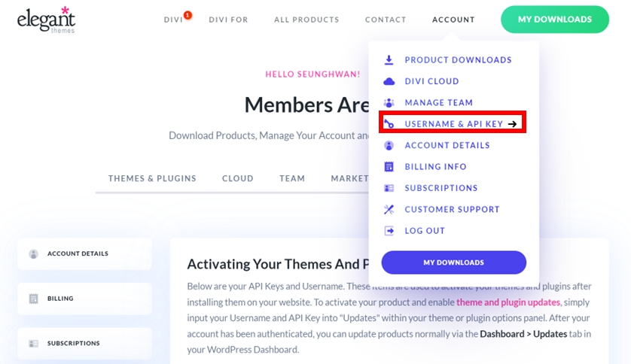Viewport: 631px width, 364px height.
Task: Open the Account menu in top nav
Action: [x=453, y=20]
